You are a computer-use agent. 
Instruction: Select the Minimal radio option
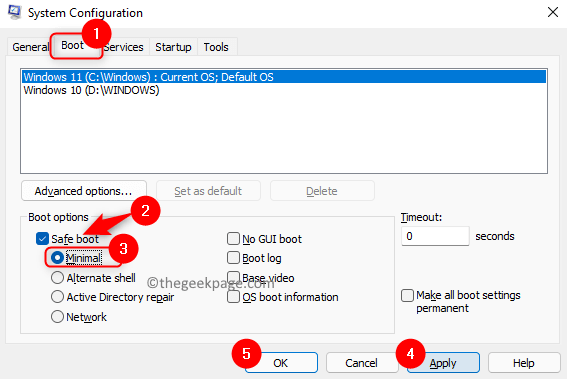point(57,258)
